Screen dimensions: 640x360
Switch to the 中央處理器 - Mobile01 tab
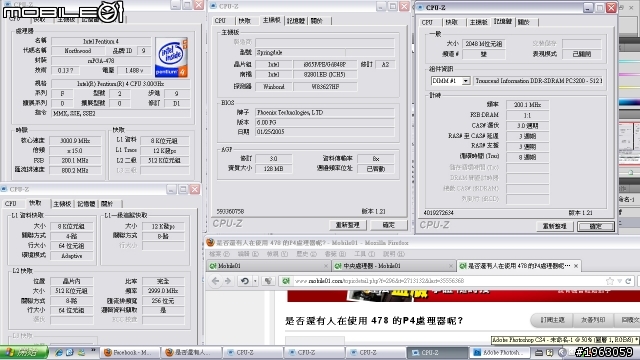point(394,266)
